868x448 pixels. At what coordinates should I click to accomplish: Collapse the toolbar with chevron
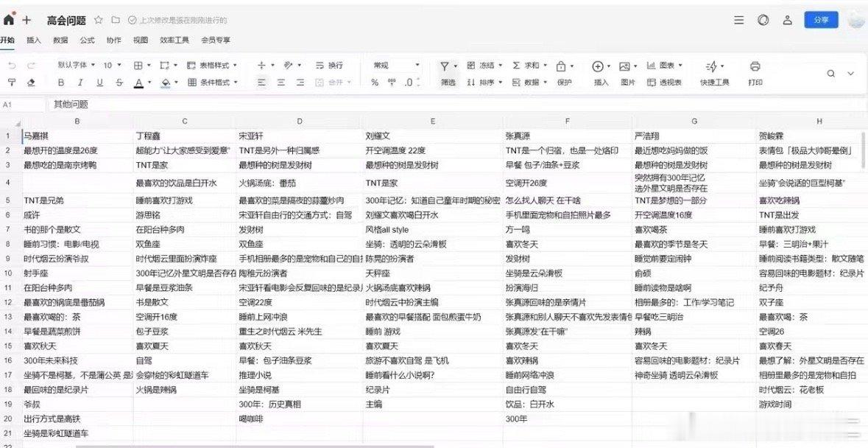click(851, 74)
